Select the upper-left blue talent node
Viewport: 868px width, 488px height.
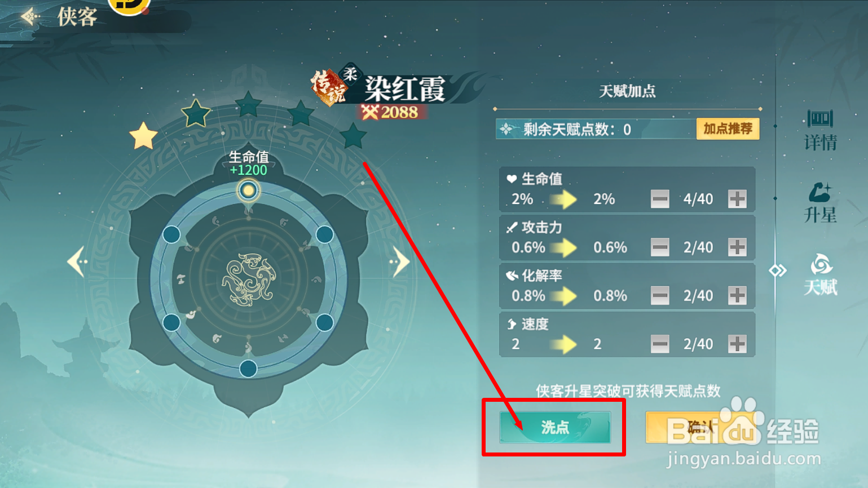point(171,234)
